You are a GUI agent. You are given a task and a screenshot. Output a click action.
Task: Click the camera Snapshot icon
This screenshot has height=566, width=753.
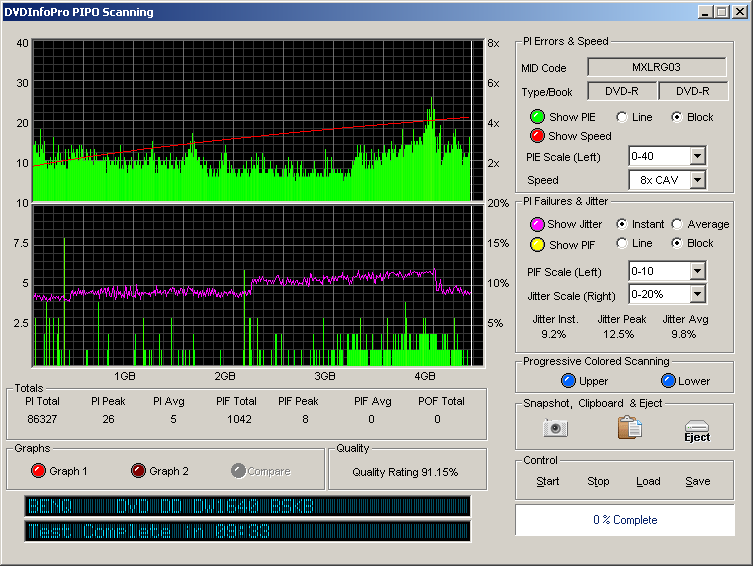coord(555,428)
